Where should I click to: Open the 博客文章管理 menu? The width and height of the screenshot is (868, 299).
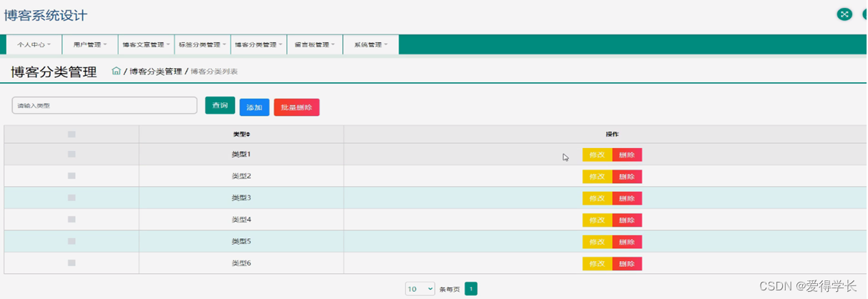point(147,44)
